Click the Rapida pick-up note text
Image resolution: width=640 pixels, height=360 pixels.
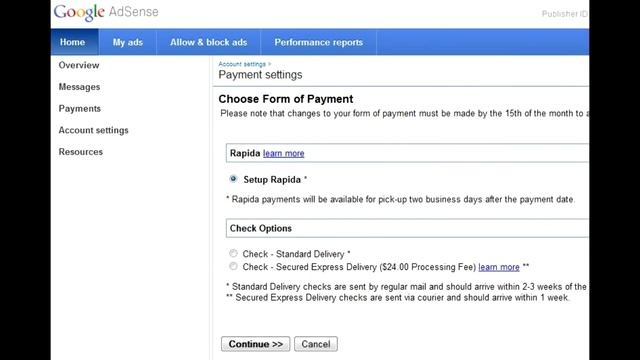pos(400,200)
